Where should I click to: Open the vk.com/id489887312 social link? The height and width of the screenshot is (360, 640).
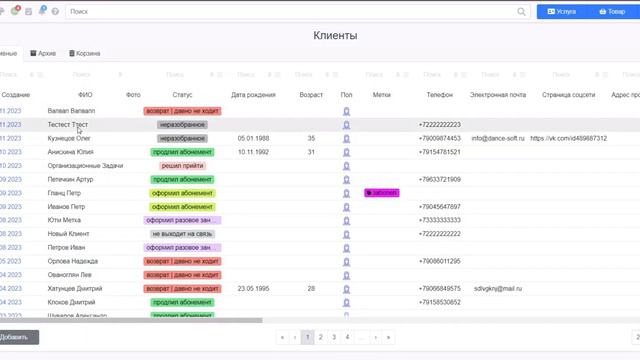(569, 138)
